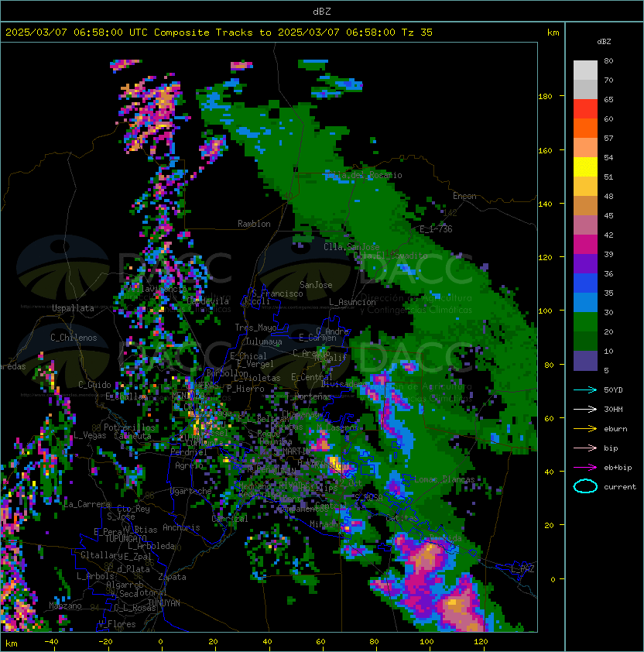The width and height of the screenshot is (644, 652).
Task: Click the 'Ugarteche' place label
Action: pyautogui.click(x=191, y=491)
